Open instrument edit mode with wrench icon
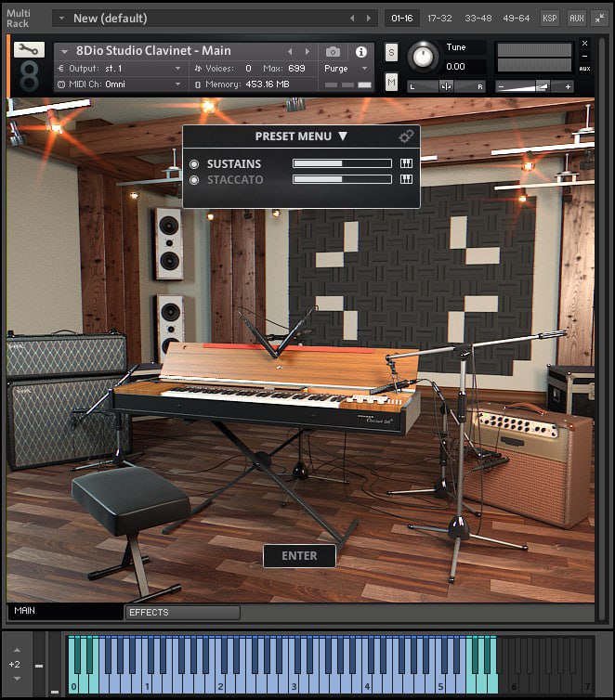 click(29, 49)
